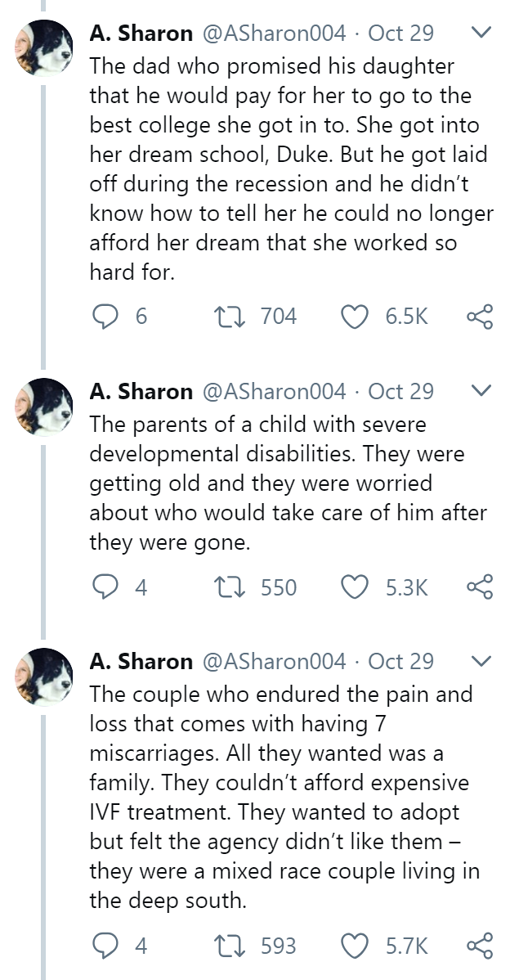Like the tweet with 5.3K likes

point(356,587)
